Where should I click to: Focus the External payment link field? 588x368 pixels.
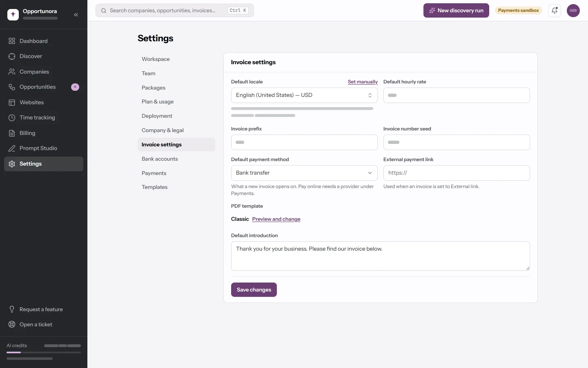[457, 173]
